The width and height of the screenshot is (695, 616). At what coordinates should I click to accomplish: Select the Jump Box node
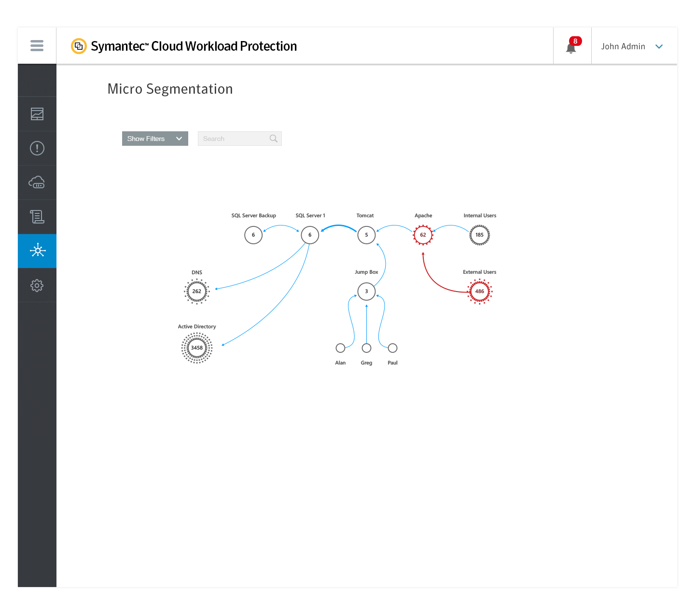(366, 292)
